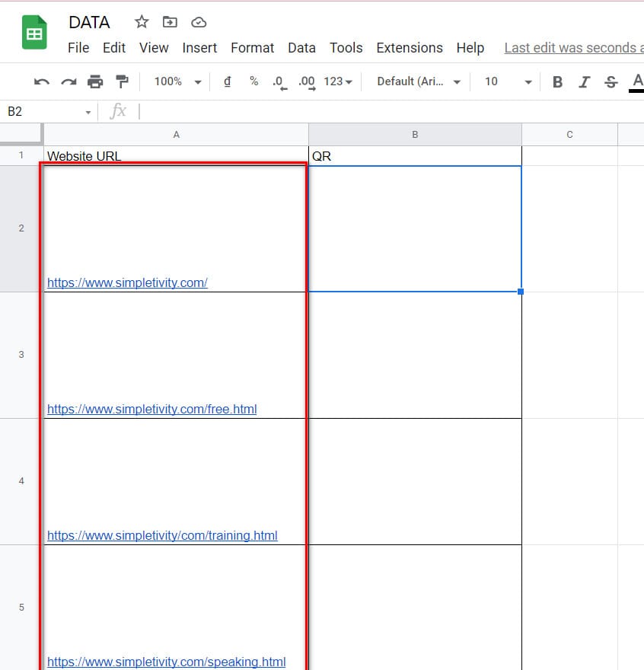Open the zoom 100% dropdown
This screenshot has width=644, height=670.
point(177,81)
